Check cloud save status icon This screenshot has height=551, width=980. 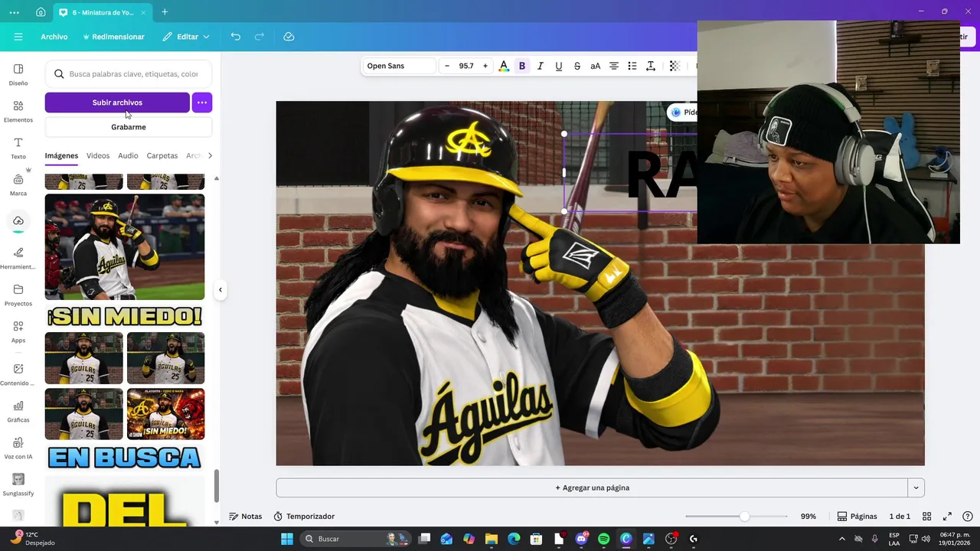289,37
